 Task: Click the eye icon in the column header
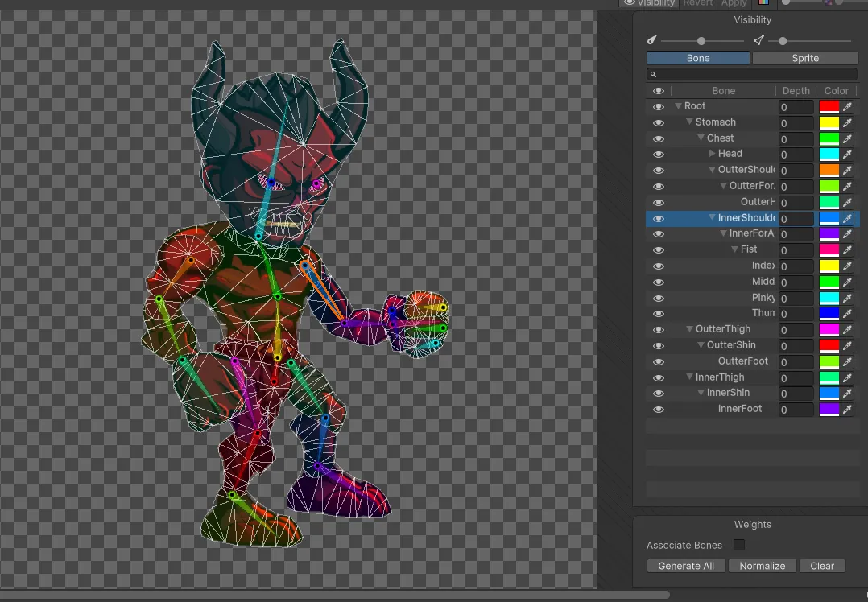[x=658, y=91]
